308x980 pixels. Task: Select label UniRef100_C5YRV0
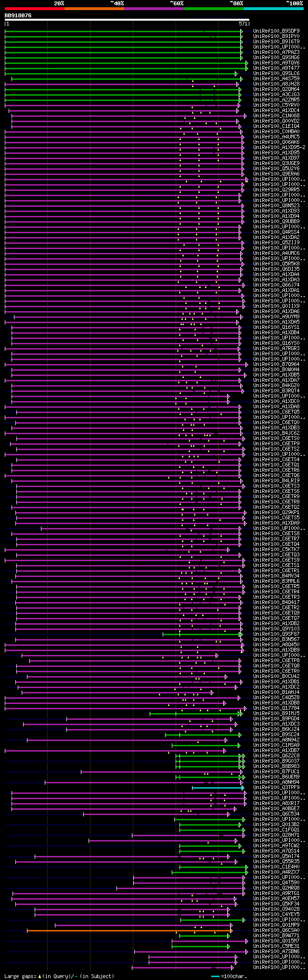(x=276, y=105)
